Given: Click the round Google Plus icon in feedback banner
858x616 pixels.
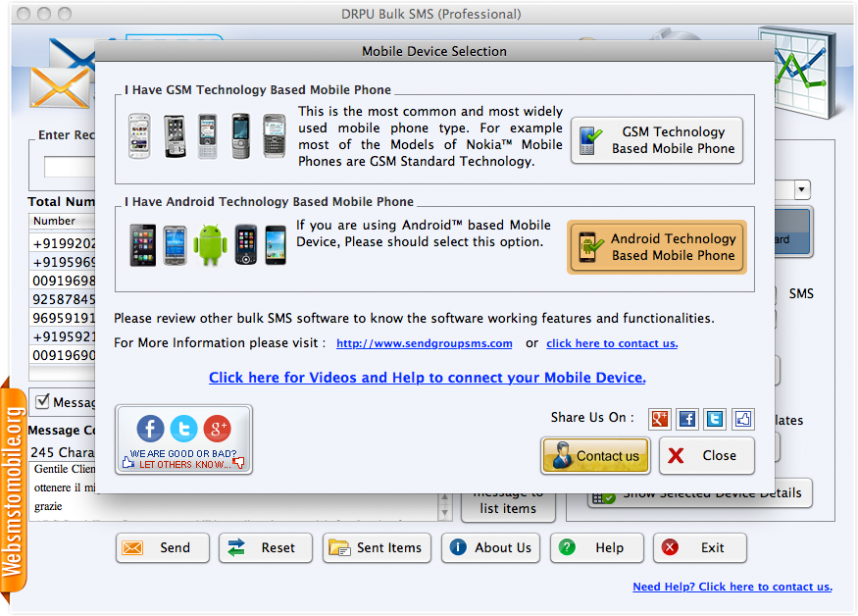Looking at the screenshot, I should tap(218, 429).
